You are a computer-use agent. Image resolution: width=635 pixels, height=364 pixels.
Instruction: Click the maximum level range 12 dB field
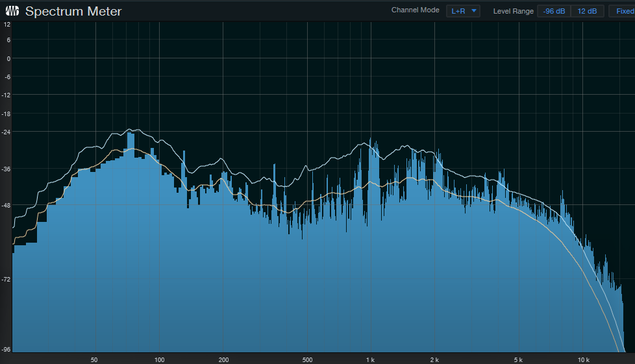coord(587,11)
